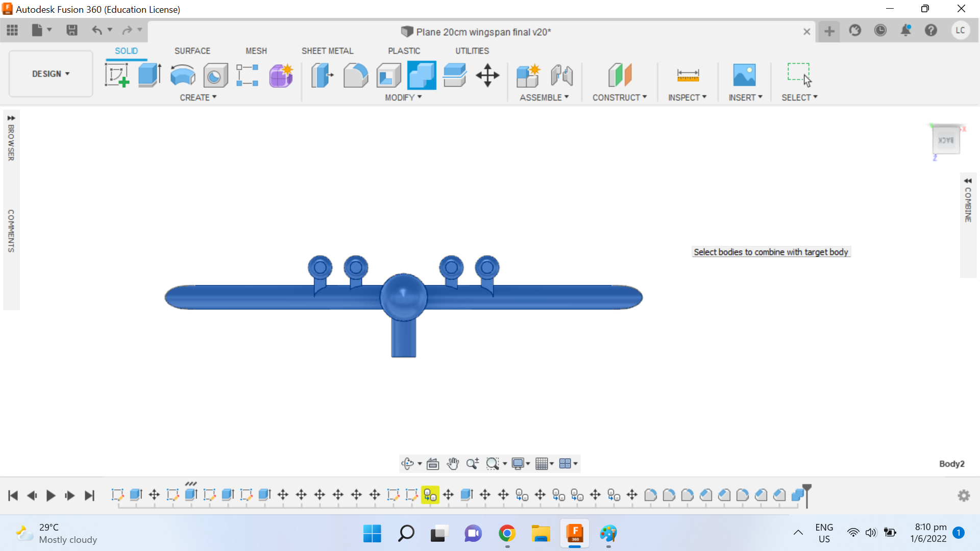
Task: Switch to the SHEET METAL tab
Action: point(327,51)
